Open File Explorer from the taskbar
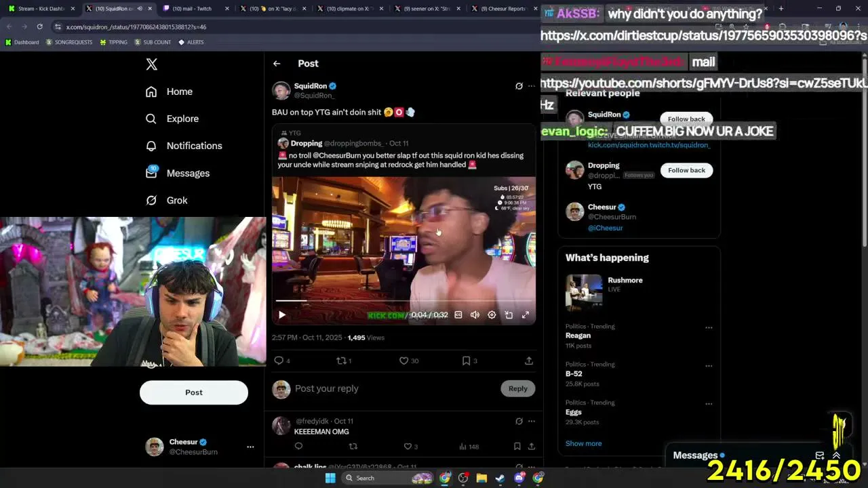868x488 pixels. (481, 478)
